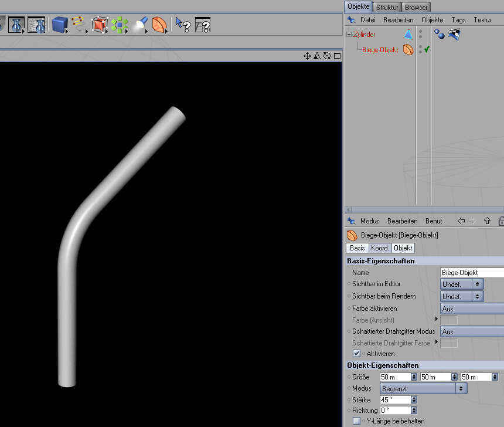Toggle the attribute manager lock icon
This screenshot has height=427, width=504.
pos(501,221)
